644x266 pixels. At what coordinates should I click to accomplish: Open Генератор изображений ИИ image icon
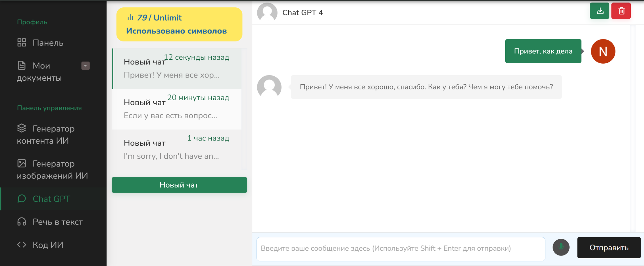[x=22, y=164]
